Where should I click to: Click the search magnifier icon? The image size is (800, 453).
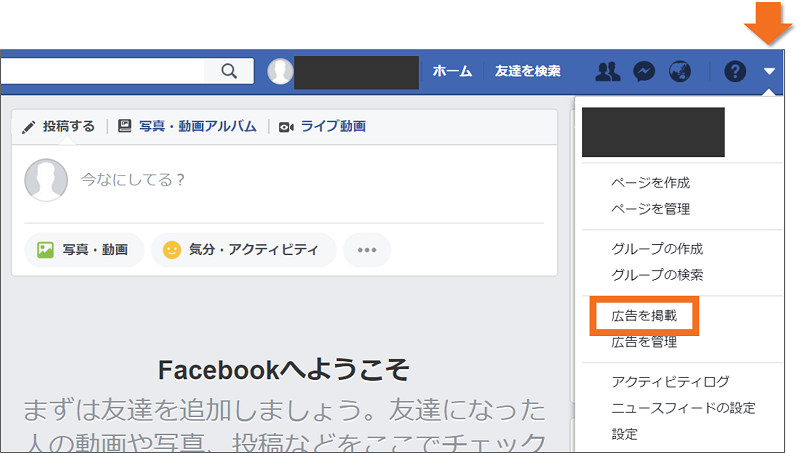[229, 71]
